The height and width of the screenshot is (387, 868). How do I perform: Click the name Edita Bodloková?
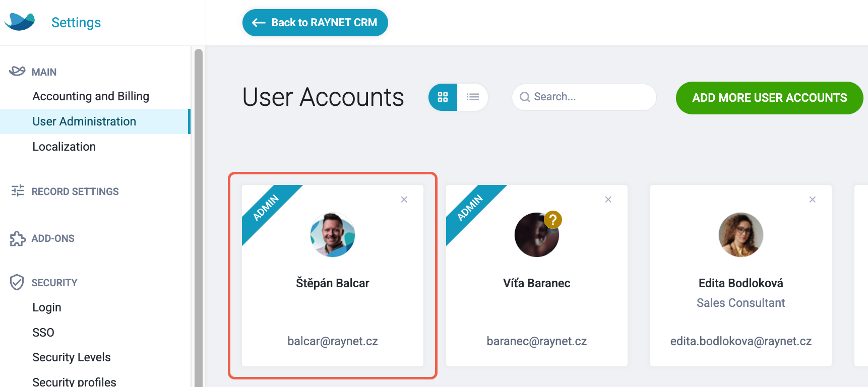741,283
